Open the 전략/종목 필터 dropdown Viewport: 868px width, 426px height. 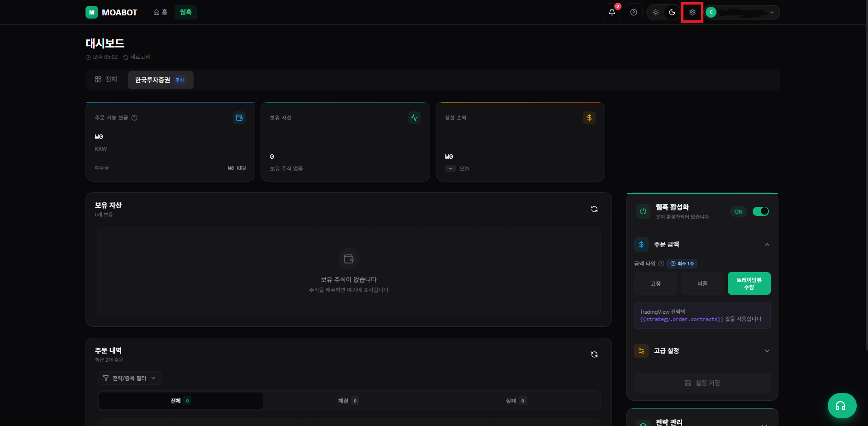(x=129, y=378)
